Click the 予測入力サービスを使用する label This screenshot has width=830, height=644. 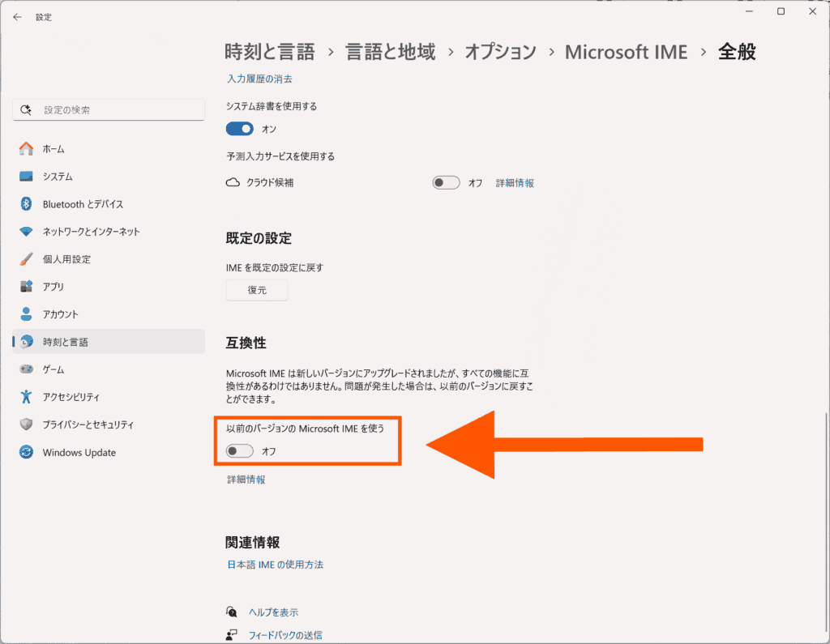tap(280, 156)
